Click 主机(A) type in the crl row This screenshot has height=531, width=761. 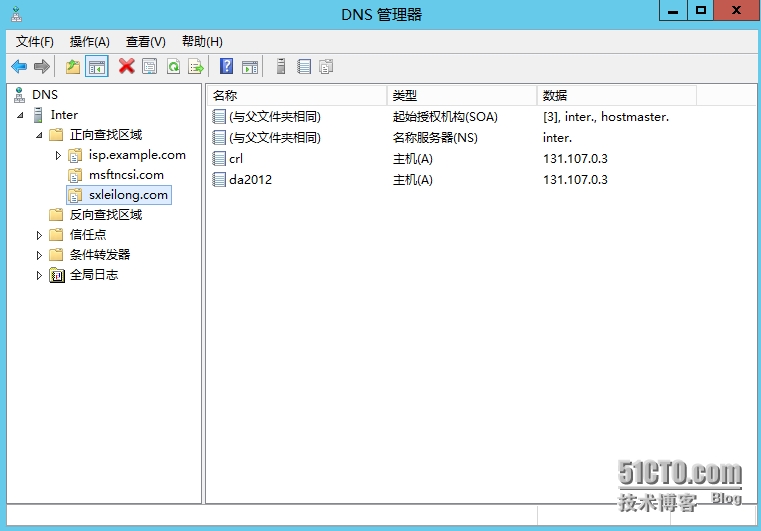(x=413, y=159)
